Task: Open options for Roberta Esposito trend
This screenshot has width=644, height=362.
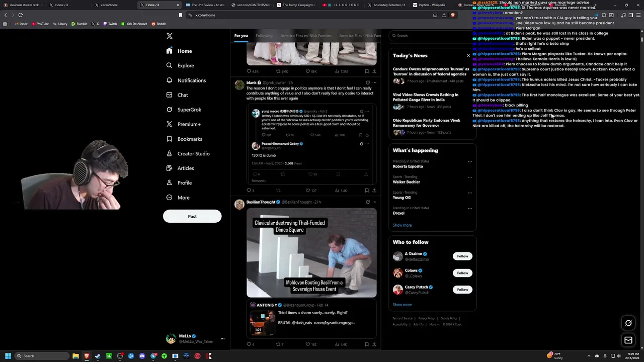Action: coord(470,162)
